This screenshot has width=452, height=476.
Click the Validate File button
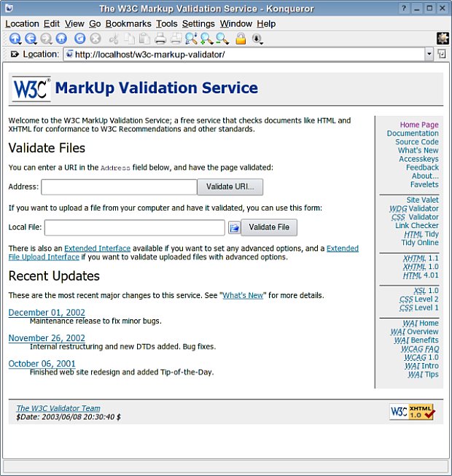pos(269,227)
